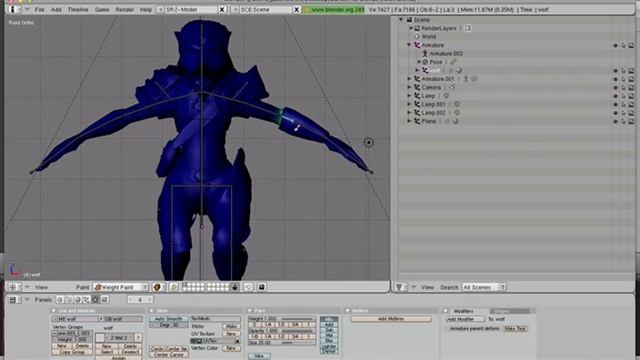Adjust the paint Size slider
640x360 pixels.
[282, 343]
